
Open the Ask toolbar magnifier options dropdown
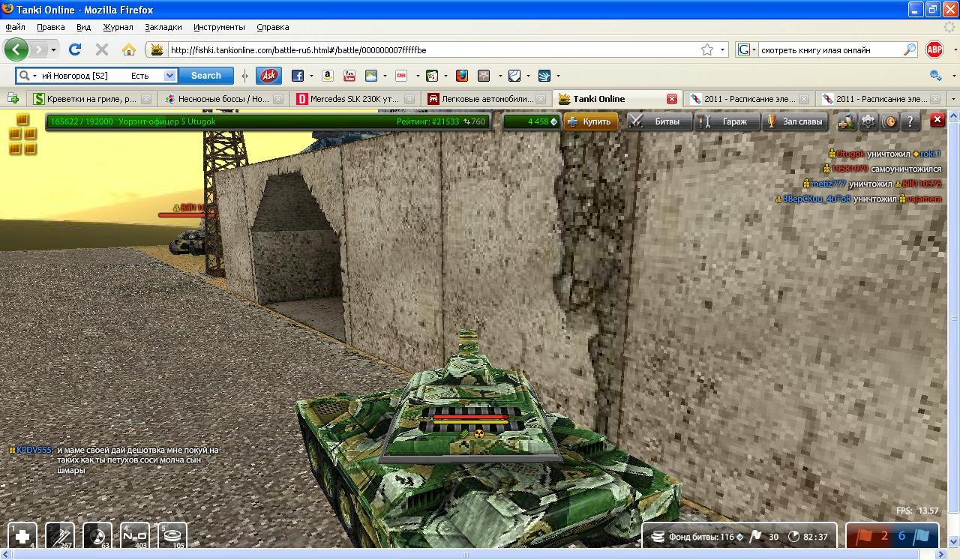[x=34, y=76]
